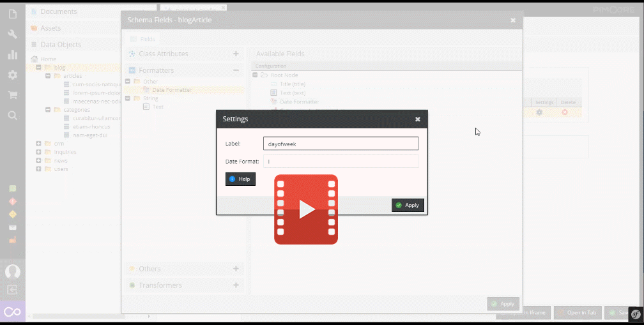
Task: Click the Label input field
Action: (341, 144)
